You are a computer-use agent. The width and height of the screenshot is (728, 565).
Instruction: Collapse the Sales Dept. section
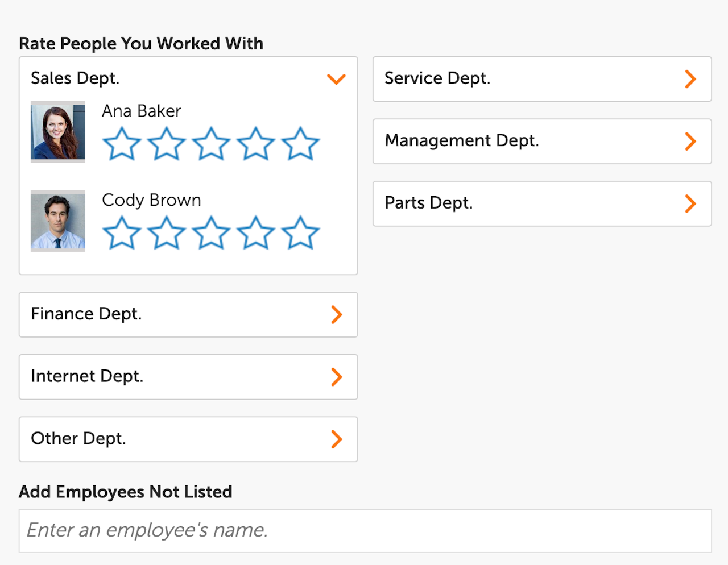336,79
